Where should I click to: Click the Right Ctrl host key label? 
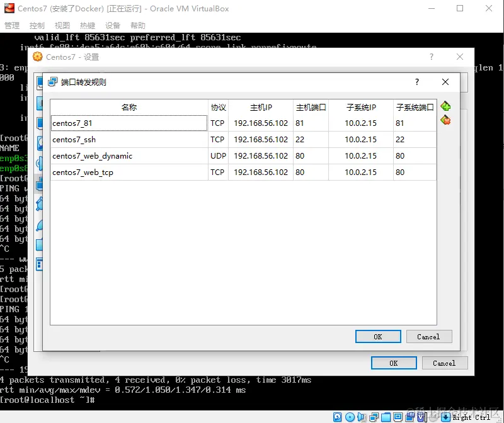[x=471, y=417]
